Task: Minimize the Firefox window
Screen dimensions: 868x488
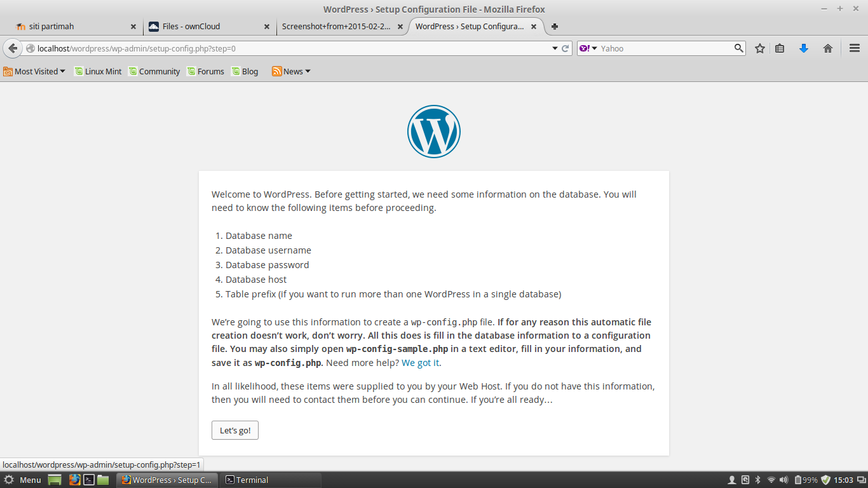Action: pyautogui.click(x=824, y=8)
